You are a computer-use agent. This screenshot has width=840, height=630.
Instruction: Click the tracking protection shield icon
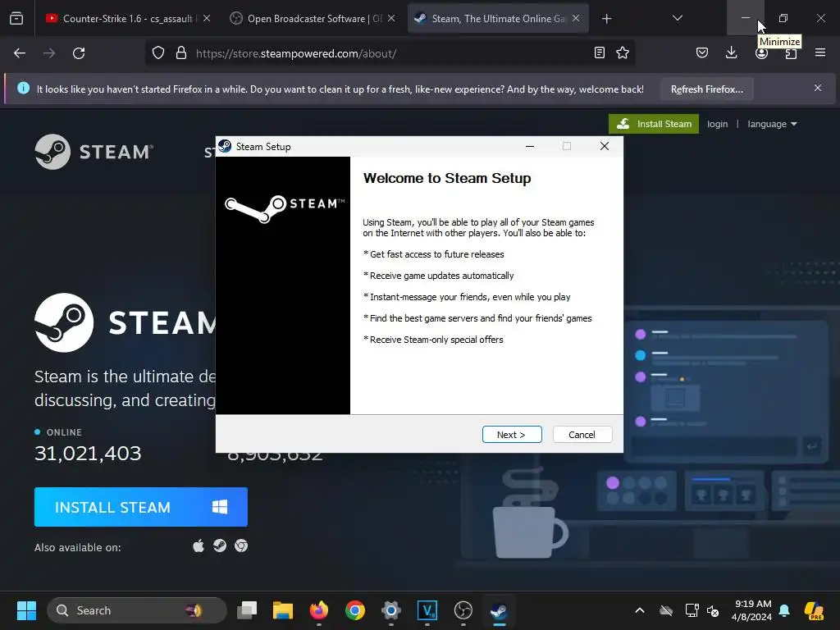[158, 53]
